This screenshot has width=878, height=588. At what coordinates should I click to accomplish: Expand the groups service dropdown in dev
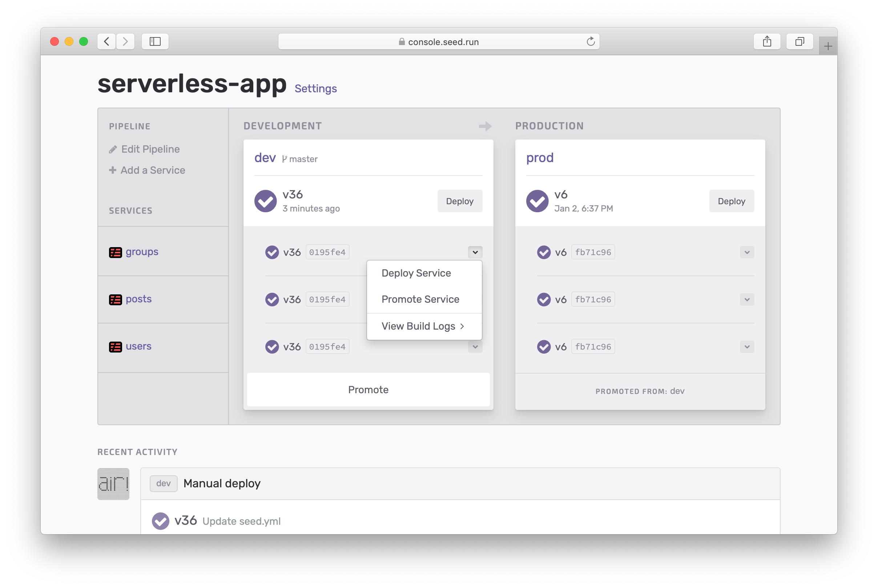click(475, 252)
